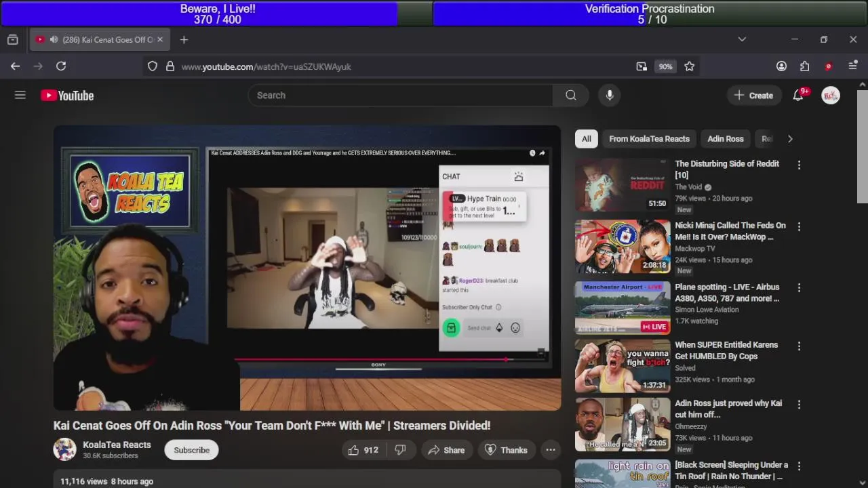Open 'Plane spotting - LIVE' video title

727,293
